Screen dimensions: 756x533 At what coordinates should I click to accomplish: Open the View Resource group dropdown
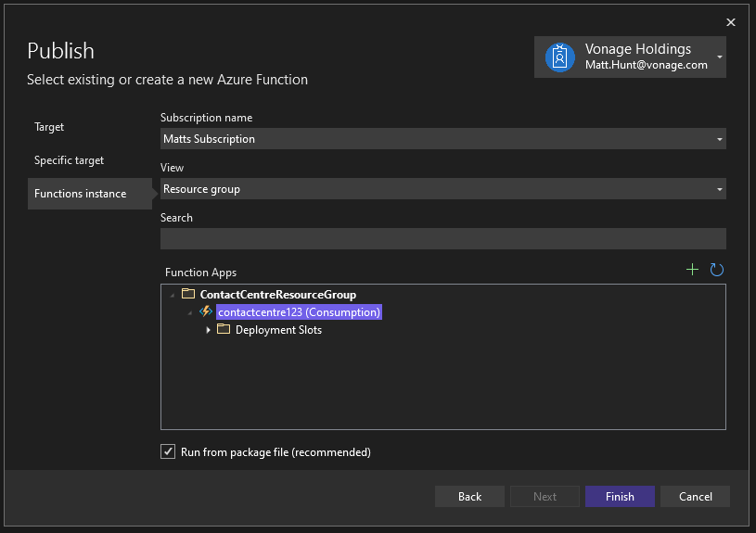pos(443,189)
